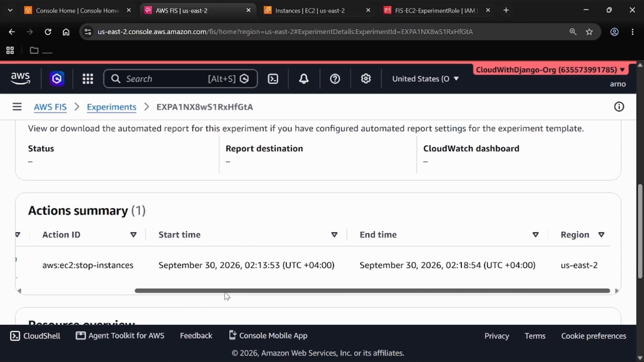Close the Console Home tab
Image resolution: width=644 pixels, height=362 pixels.
(x=129, y=10)
